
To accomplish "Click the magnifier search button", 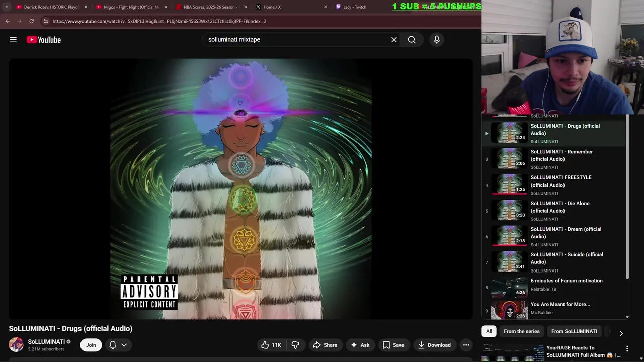I will [412, 40].
